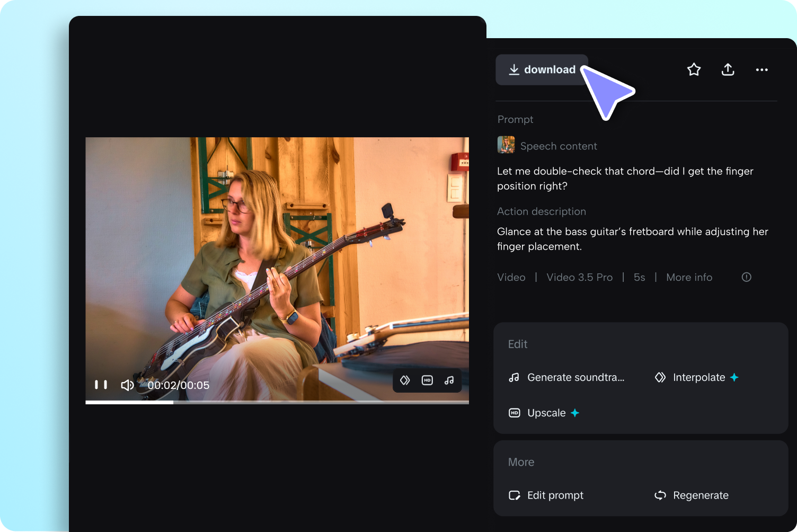Open the three-dot more options menu
This screenshot has height=532, width=797.
click(x=761, y=70)
